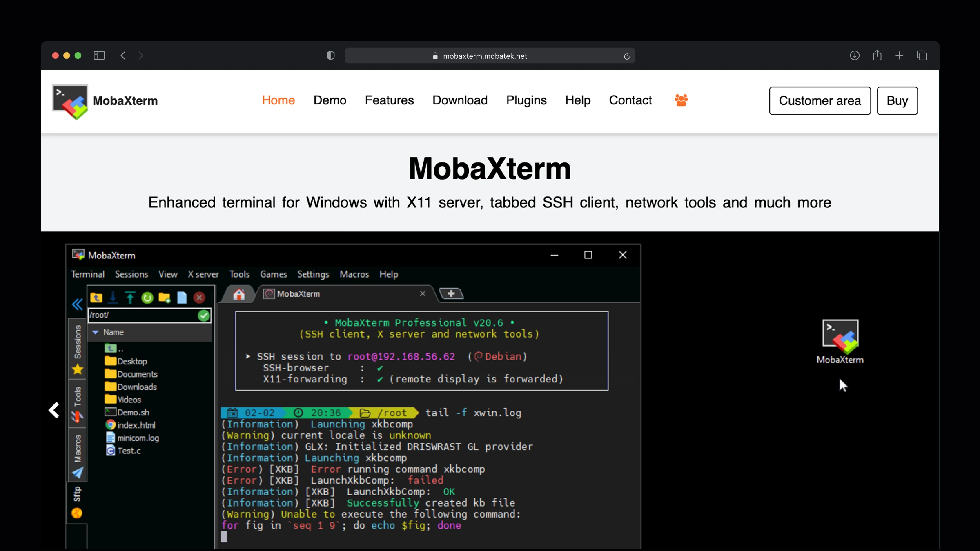Close the MobaXterm terminal tab
Screen dimensions: 980x551
tap(423, 294)
